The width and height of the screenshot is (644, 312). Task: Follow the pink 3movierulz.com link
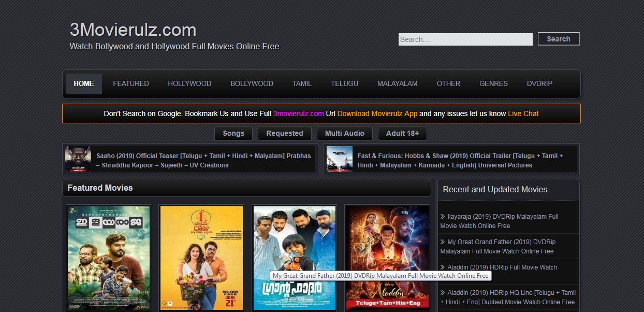[x=299, y=114]
